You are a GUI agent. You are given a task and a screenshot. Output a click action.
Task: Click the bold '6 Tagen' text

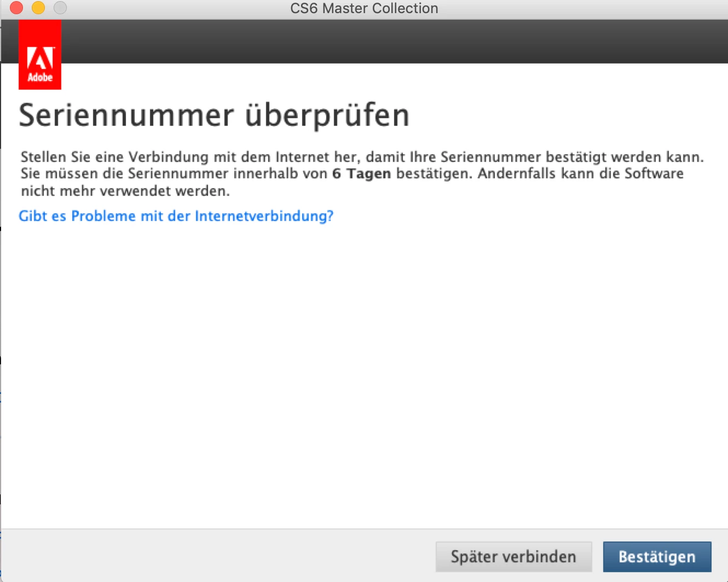(361, 174)
